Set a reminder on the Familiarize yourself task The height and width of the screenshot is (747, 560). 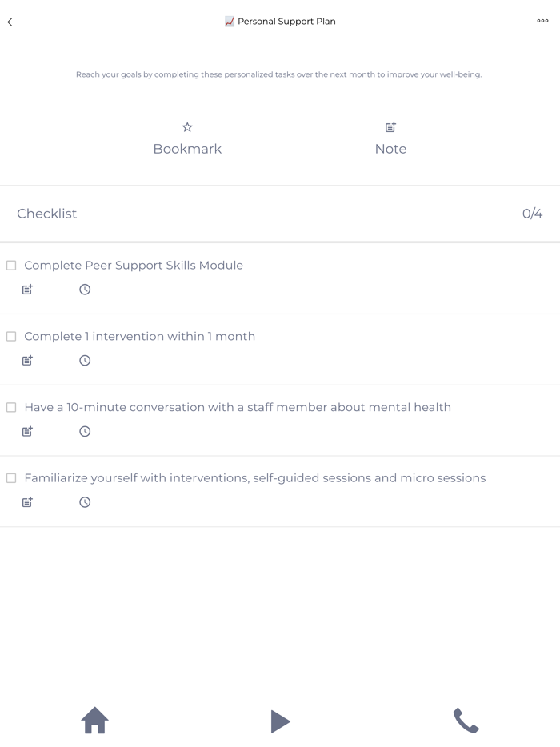(84, 502)
